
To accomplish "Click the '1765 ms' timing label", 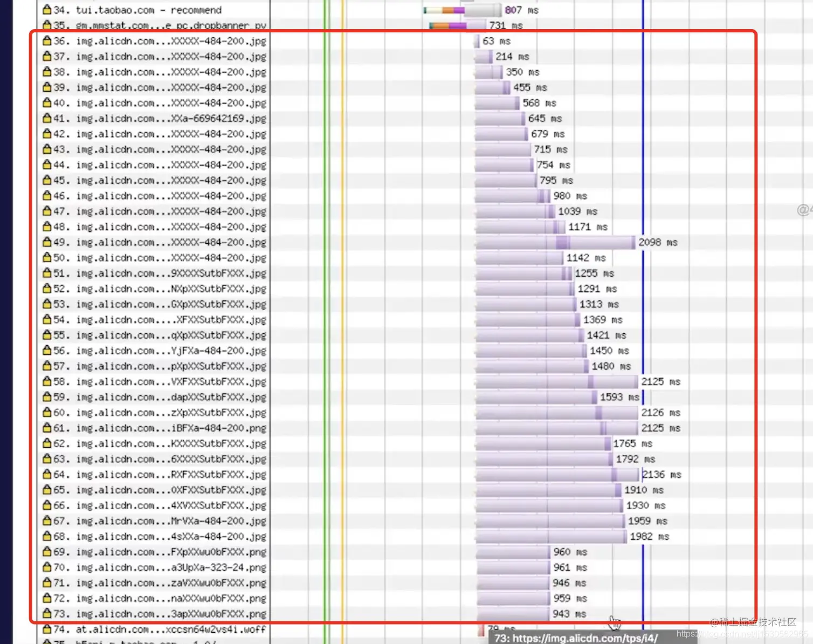I will (x=632, y=443).
